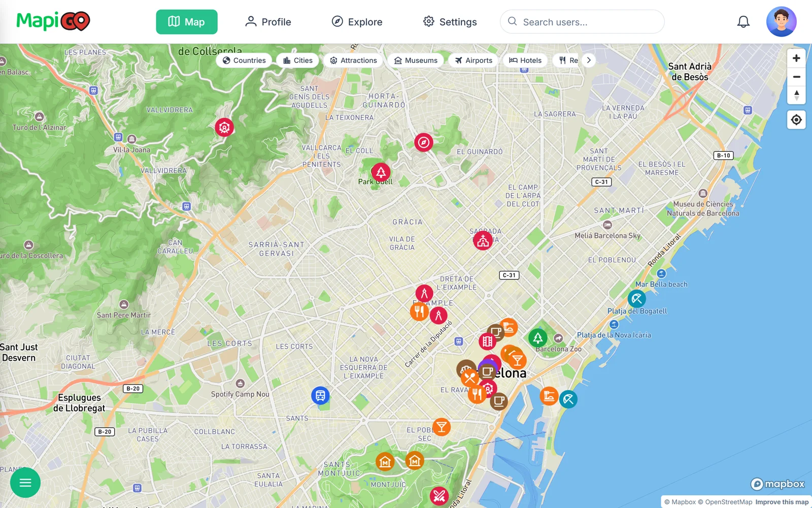Select the cocktail marker at El Poble Sec
Screen dimensions: 812x508
(442, 427)
